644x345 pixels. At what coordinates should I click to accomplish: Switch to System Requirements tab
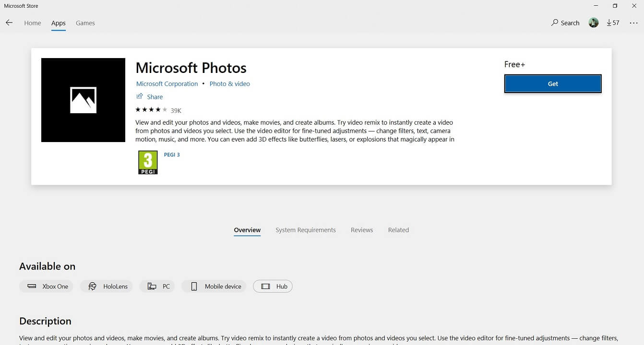coord(306,230)
